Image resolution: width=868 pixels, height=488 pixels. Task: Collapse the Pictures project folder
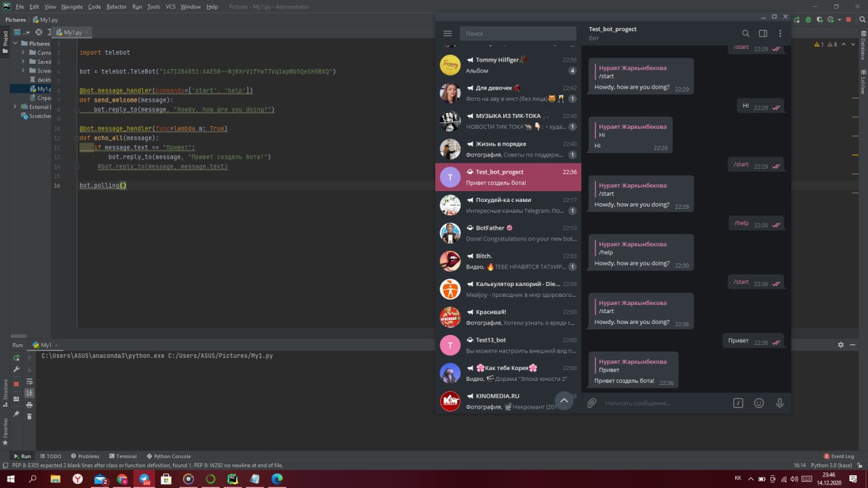click(15, 43)
